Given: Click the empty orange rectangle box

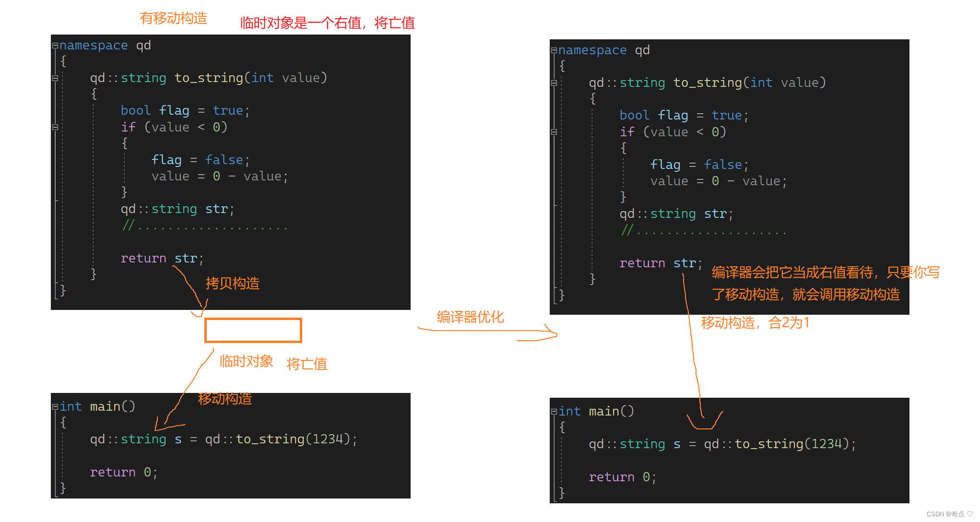Looking at the screenshot, I should click(x=253, y=330).
